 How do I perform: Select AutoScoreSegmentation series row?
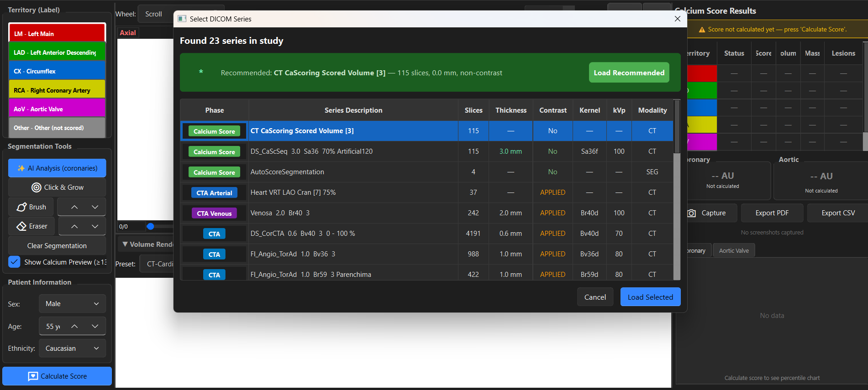(x=427, y=172)
